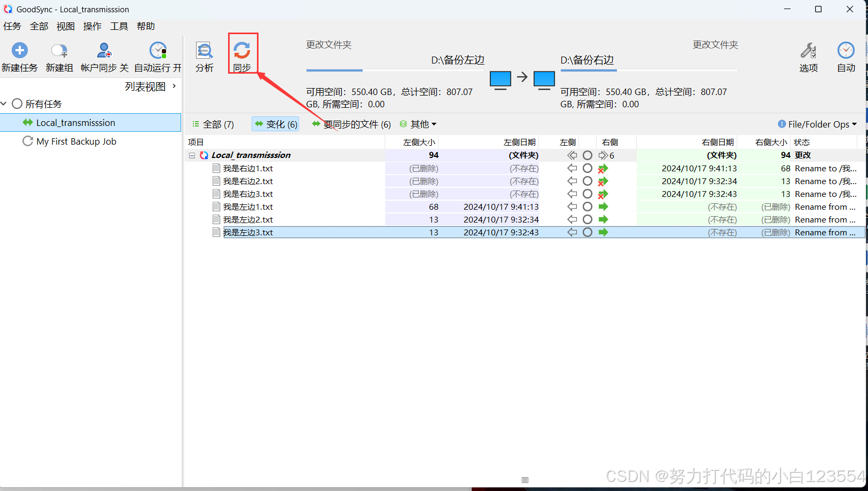Open the 全部 menu
The width and height of the screenshot is (868, 491).
pyautogui.click(x=39, y=26)
